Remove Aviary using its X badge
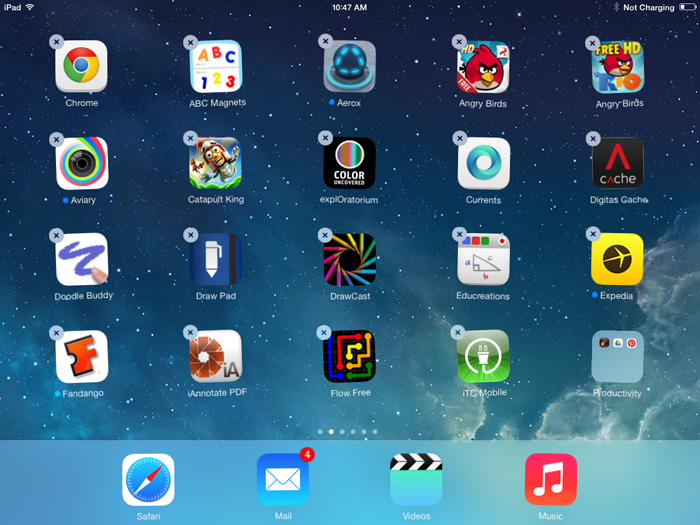This screenshot has width=700, height=525. 56,140
